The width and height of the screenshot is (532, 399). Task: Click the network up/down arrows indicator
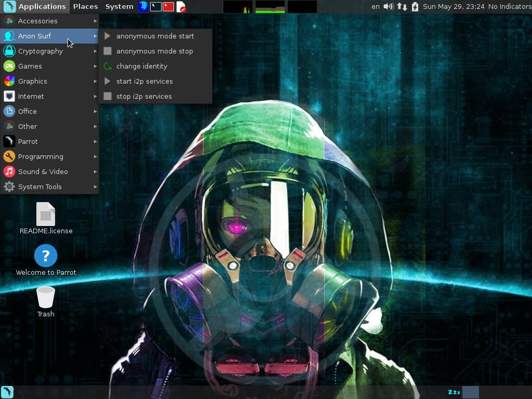coord(402,6)
